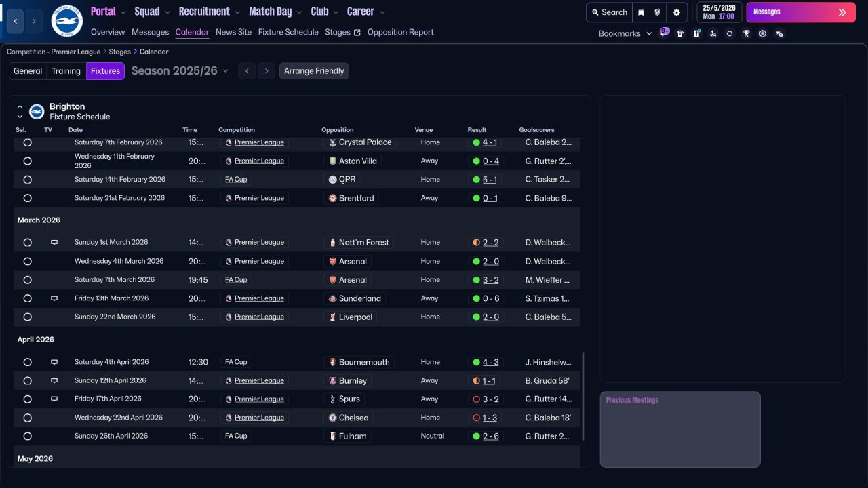
Task: Switch to the General tab
Action: point(28,71)
